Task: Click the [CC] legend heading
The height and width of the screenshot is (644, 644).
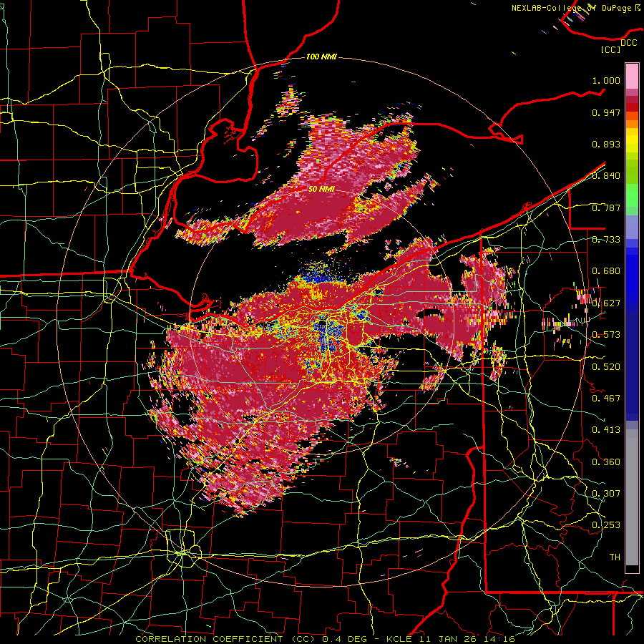Action: 610,49
